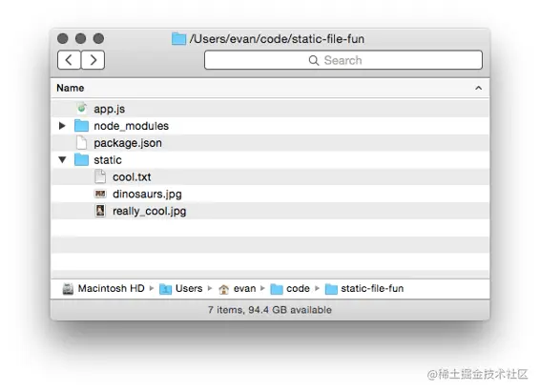Select the app.js file icon
The width and height of the screenshot is (540, 392).
coord(82,109)
